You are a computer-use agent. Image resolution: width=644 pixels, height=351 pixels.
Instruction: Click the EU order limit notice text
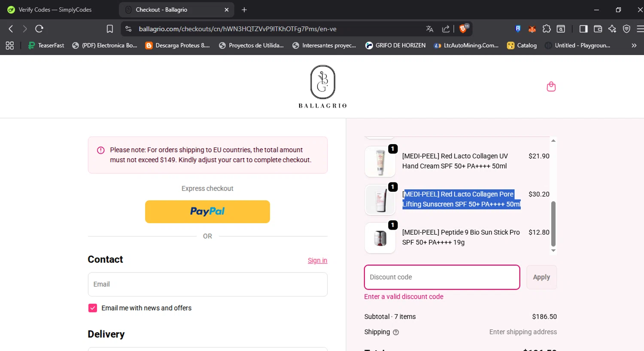click(211, 155)
